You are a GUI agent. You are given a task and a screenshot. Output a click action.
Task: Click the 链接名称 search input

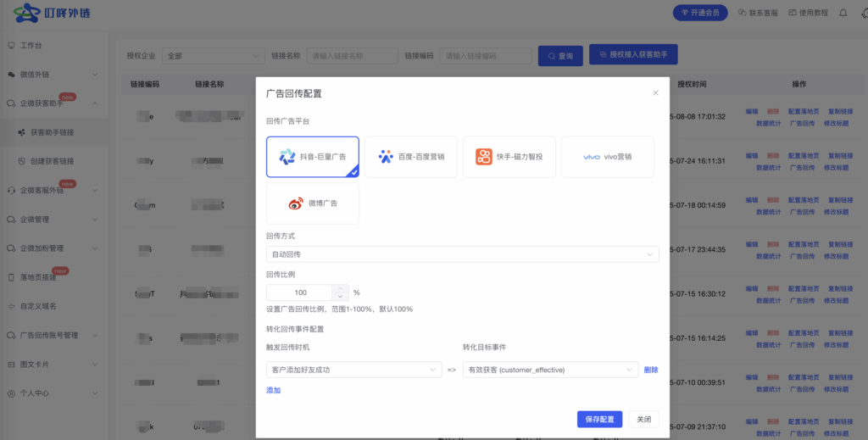pos(353,56)
